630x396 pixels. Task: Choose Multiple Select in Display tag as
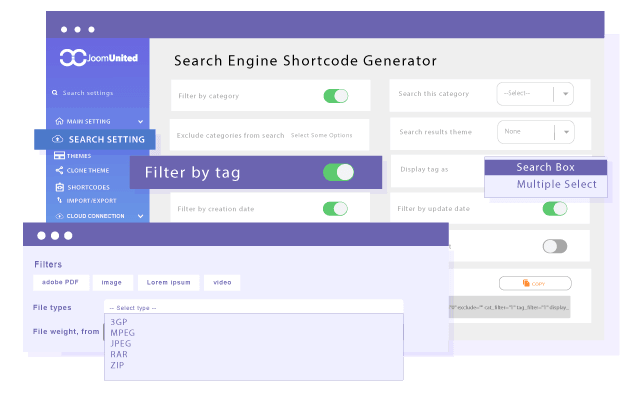[545, 184]
